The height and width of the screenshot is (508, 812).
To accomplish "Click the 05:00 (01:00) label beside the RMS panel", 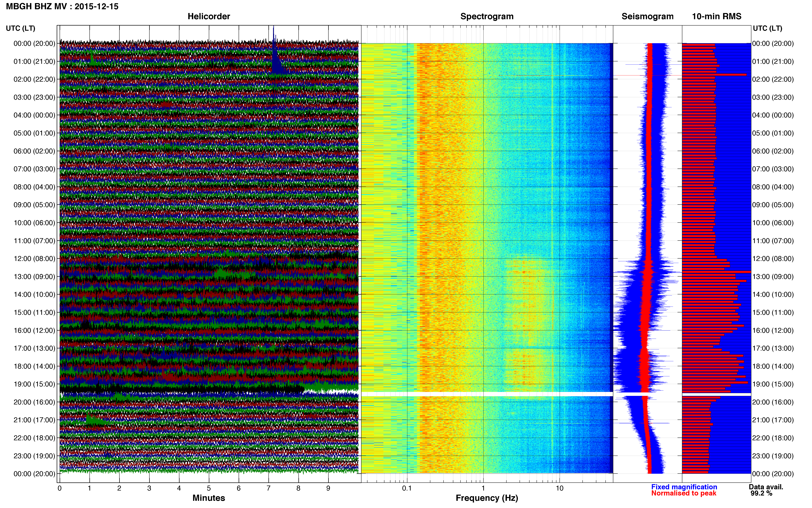I will click(773, 133).
